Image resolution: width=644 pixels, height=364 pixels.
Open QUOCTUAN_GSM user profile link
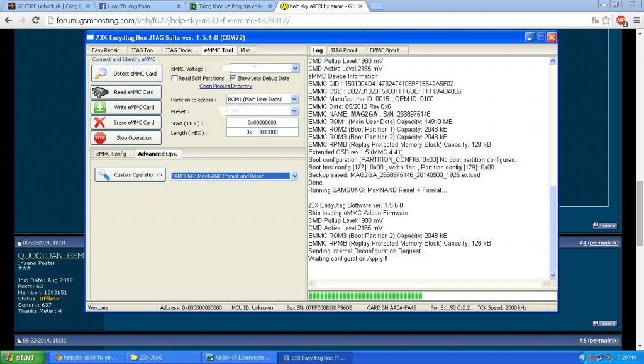point(51,256)
